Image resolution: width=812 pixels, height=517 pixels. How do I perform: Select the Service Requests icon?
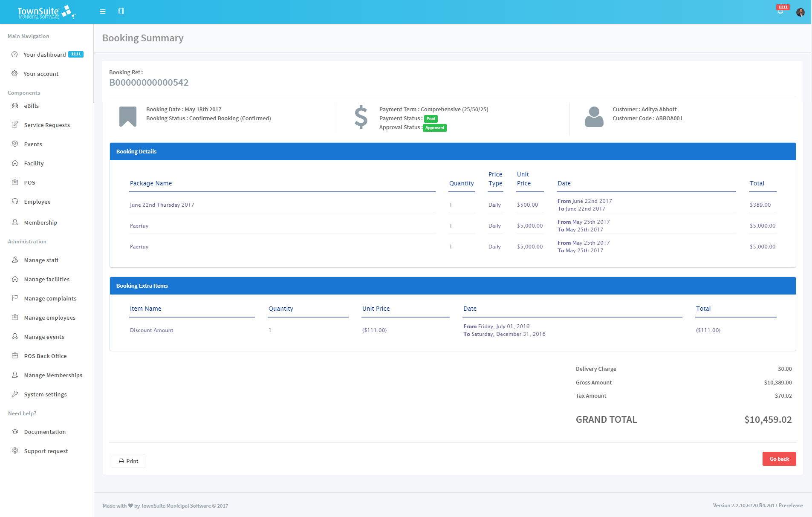[15, 124]
